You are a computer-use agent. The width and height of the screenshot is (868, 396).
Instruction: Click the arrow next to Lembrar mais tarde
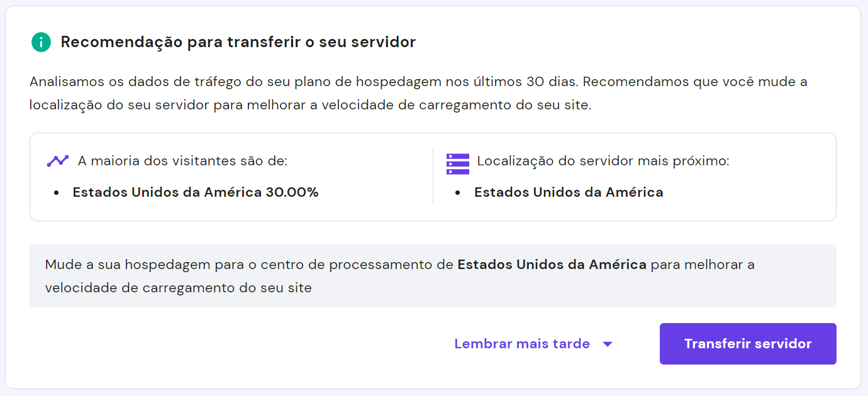coord(608,344)
